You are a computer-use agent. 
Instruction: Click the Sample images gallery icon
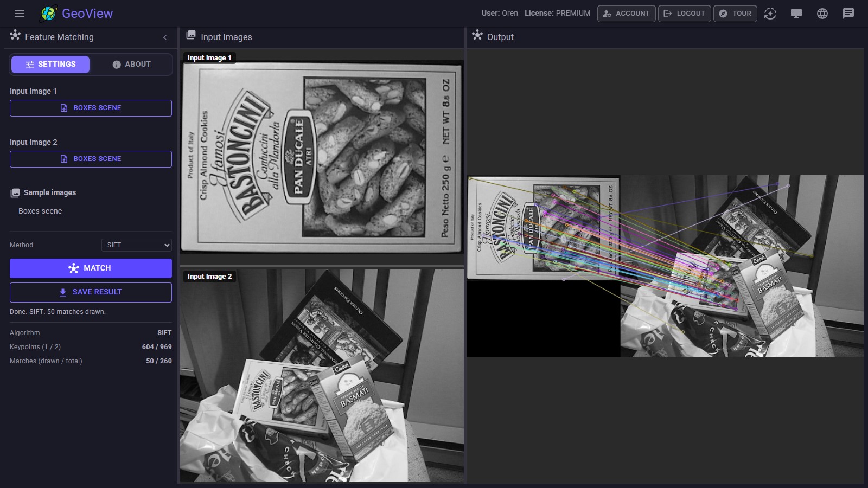click(x=15, y=193)
